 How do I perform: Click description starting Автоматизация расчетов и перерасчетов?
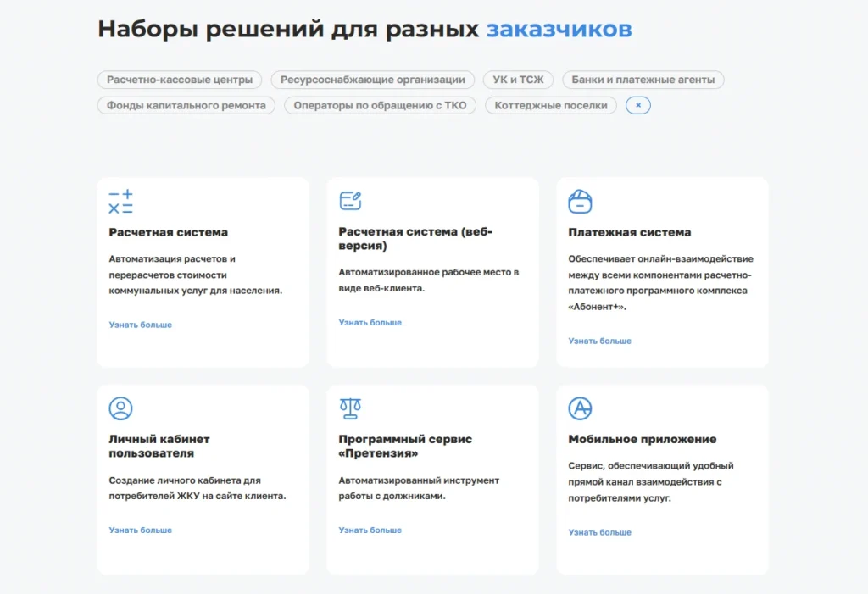point(196,275)
